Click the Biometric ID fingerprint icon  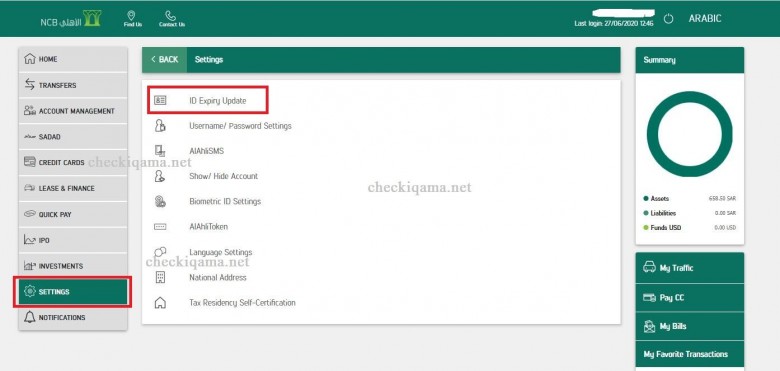tap(160, 201)
